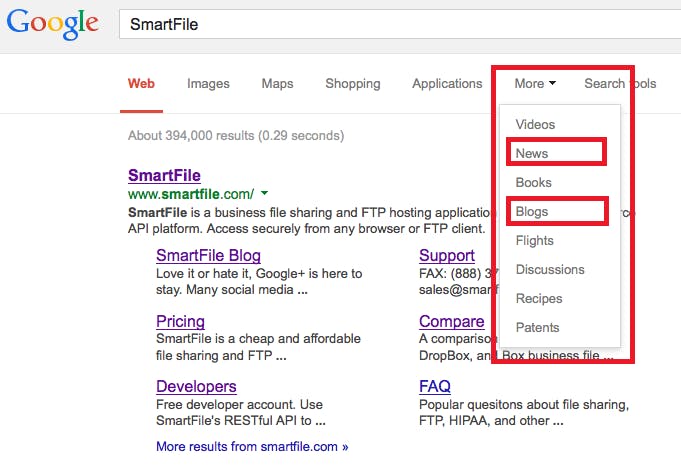Screen dimensions: 681x474
Task: Open the SmartFile Blog sitelink
Action: (x=208, y=255)
